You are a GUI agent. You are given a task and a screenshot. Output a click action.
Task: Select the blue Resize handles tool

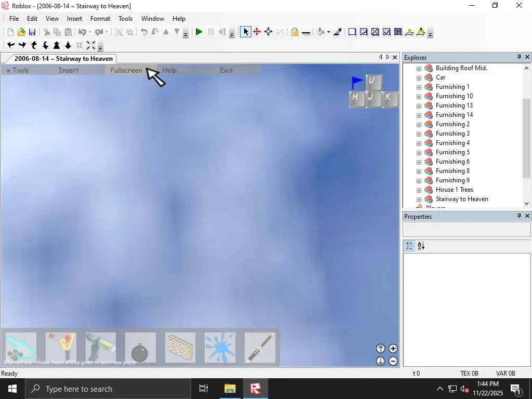(x=269, y=32)
